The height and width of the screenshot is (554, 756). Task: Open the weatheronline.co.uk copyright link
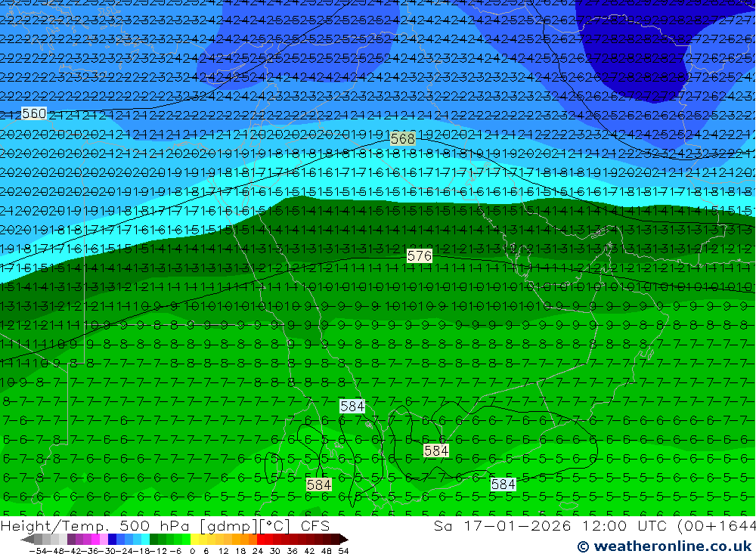(665, 546)
